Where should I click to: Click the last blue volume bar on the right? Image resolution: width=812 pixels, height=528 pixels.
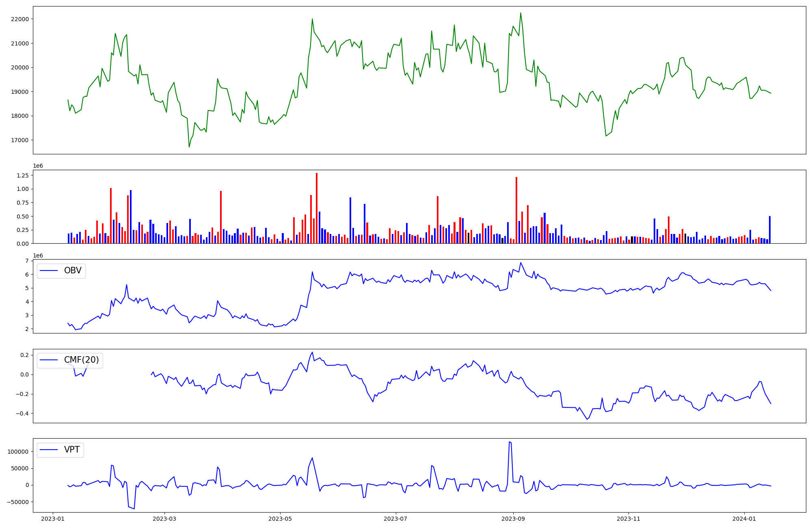[770, 229]
